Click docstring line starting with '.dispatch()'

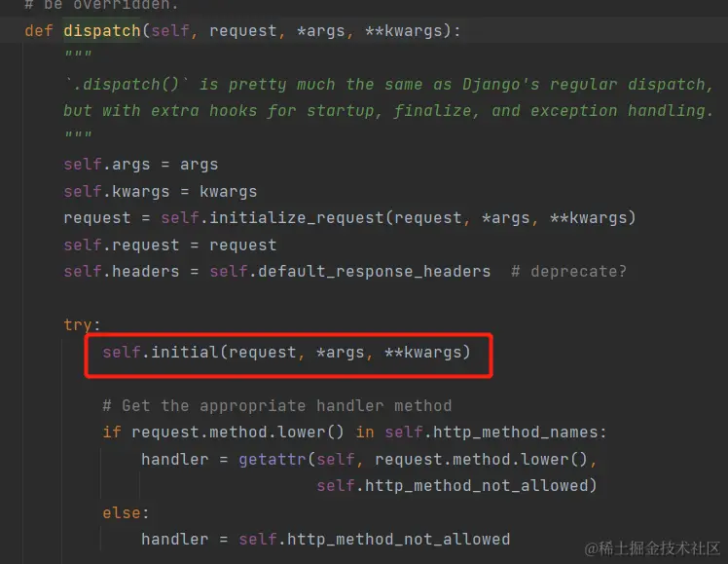(x=388, y=85)
